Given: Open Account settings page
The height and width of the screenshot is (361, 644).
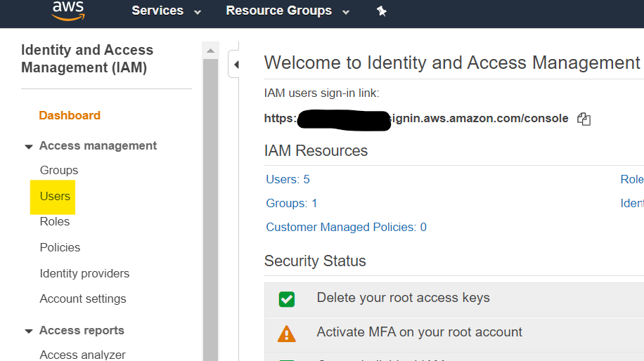Looking at the screenshot, I should (x=83, y=298).
